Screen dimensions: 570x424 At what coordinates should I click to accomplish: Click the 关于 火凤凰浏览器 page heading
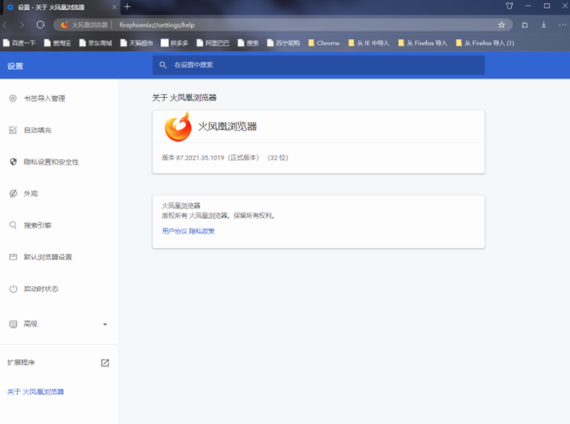pyautogui.click(x=184, y=97)
